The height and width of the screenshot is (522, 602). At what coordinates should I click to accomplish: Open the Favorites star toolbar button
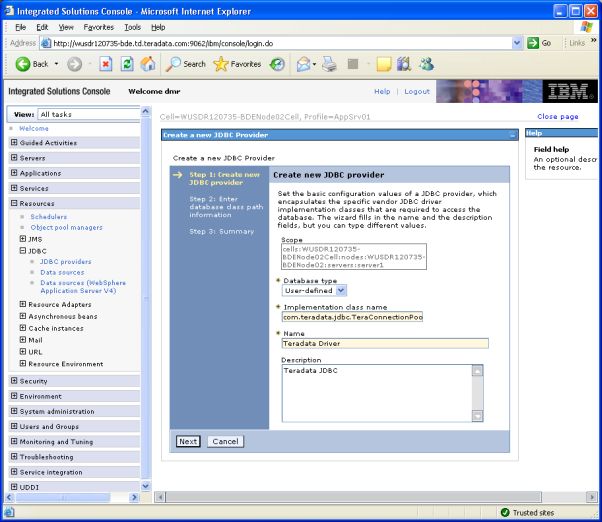(x=237, y=64)
